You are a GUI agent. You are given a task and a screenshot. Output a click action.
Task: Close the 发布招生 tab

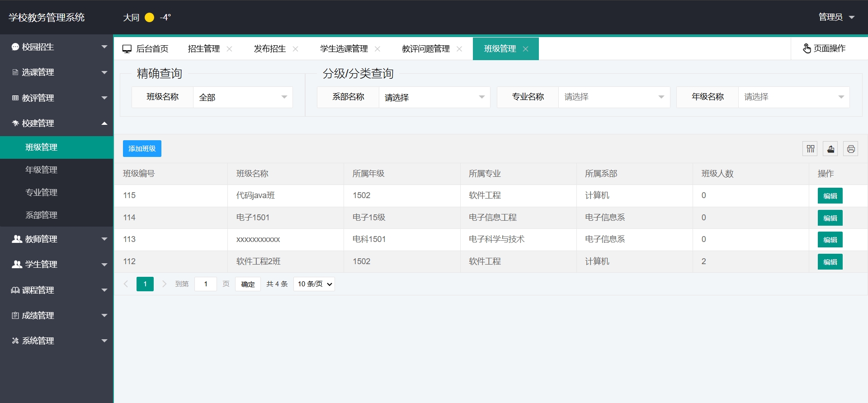[296, 49]
